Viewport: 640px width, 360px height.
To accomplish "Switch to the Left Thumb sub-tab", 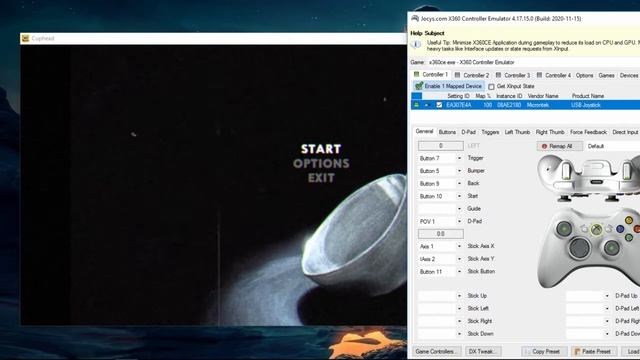I will [x=517, y=132].
